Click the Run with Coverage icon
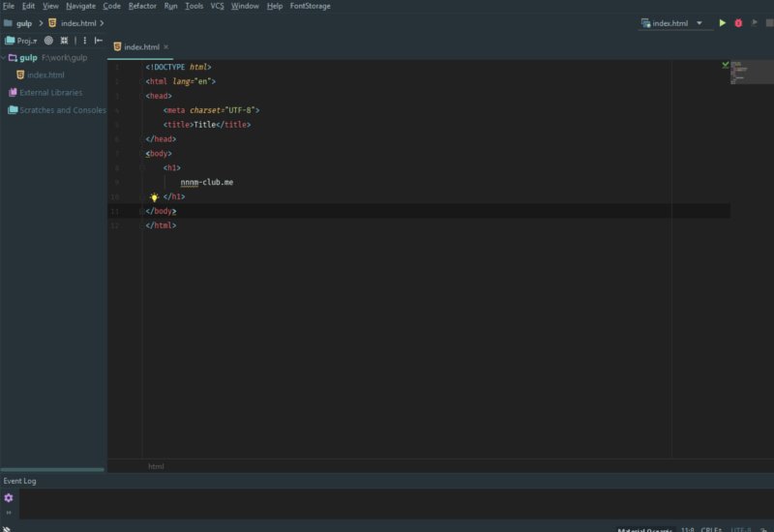774x532 pixels. 754,23
